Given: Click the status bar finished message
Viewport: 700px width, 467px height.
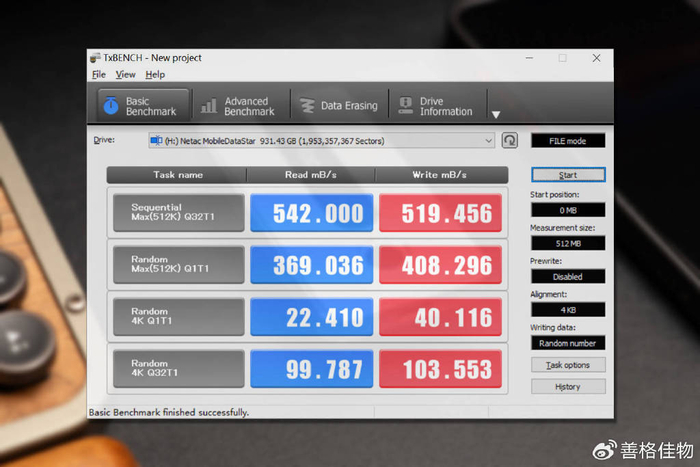Looking at the screenshot, I should (x=169, y=412).
